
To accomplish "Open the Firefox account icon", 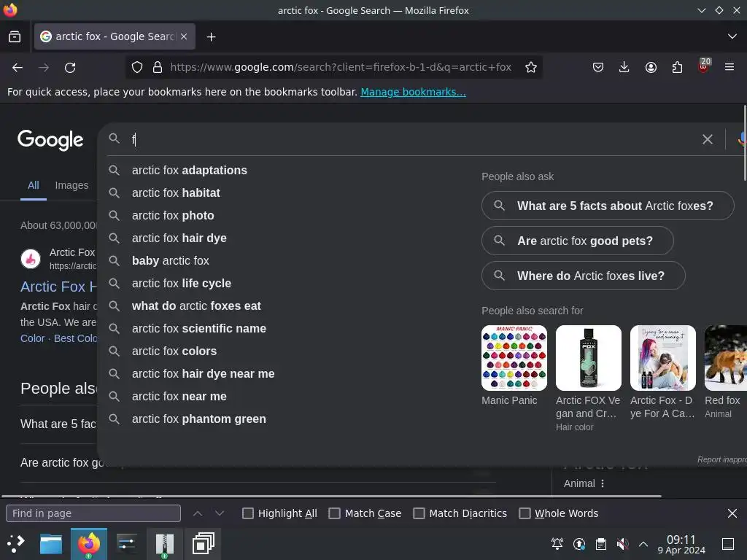I will pyautogui.click(x=651, y=68).
